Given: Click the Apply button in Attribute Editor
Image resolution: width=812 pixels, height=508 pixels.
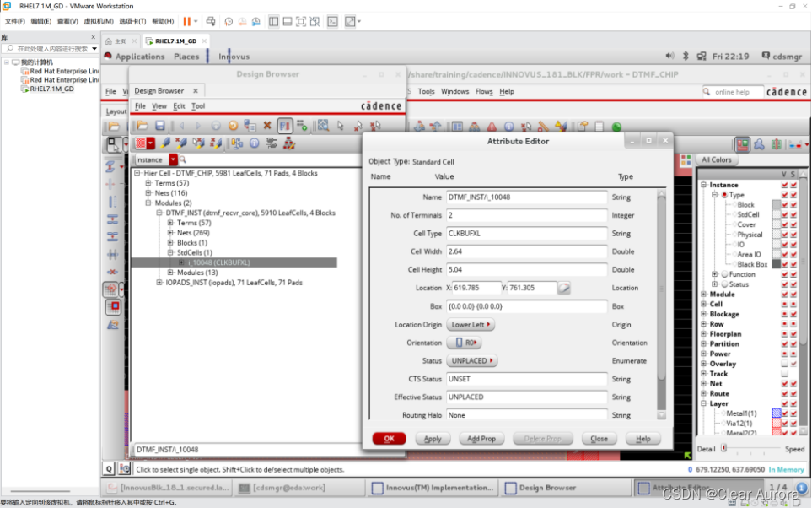Looking at the screenshot, I should click(433, 439).
